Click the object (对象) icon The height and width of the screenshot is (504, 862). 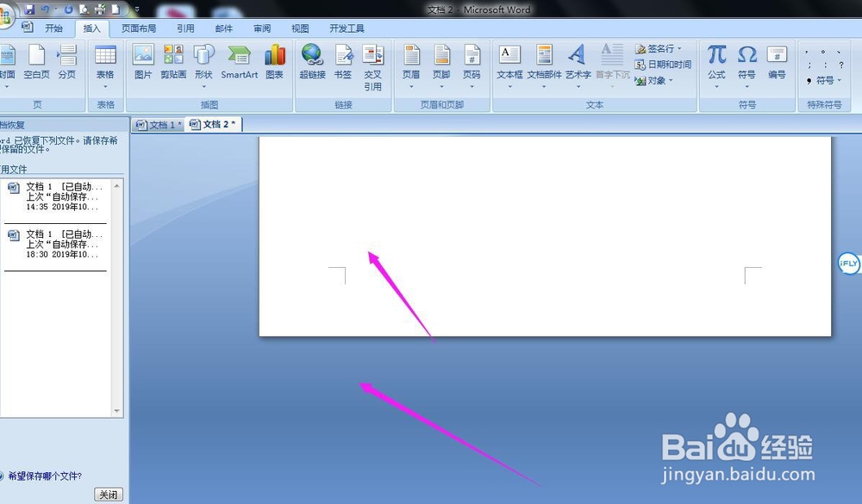coord(640,81)
